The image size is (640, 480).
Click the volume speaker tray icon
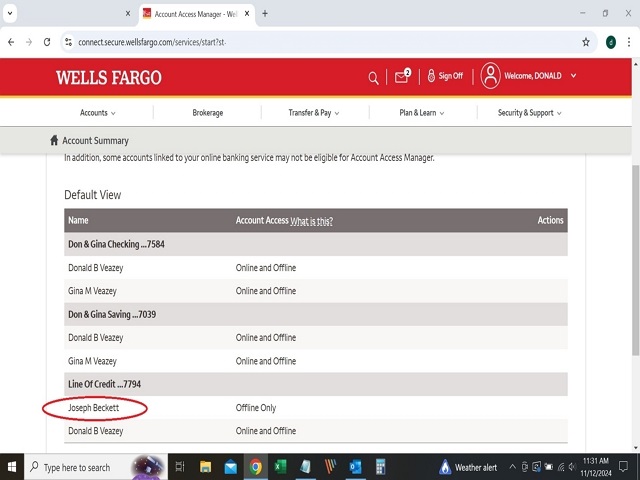(572, 467)
